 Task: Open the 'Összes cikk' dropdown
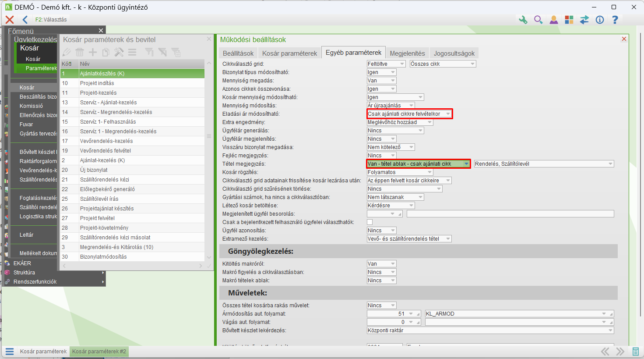(x=443, y=64)
